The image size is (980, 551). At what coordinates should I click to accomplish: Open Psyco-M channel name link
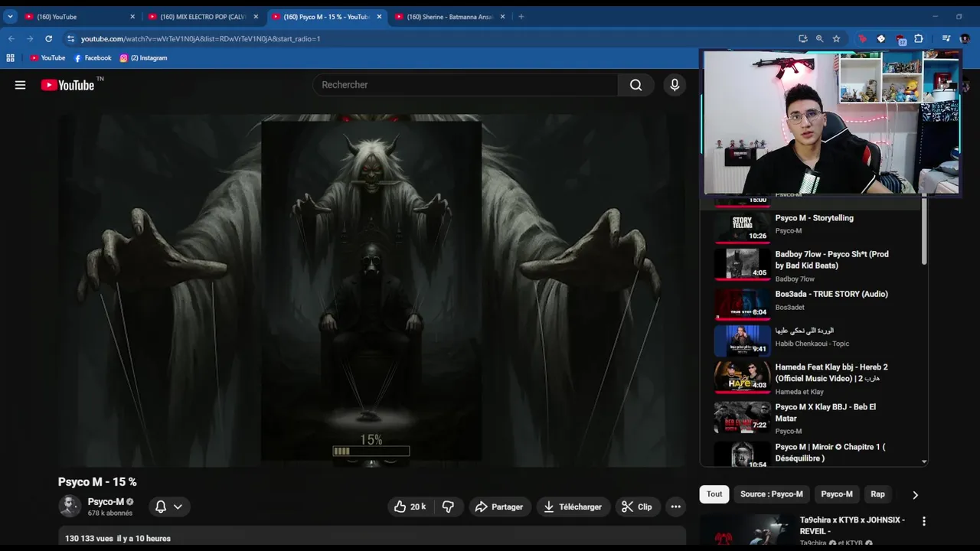click(106, 502)
